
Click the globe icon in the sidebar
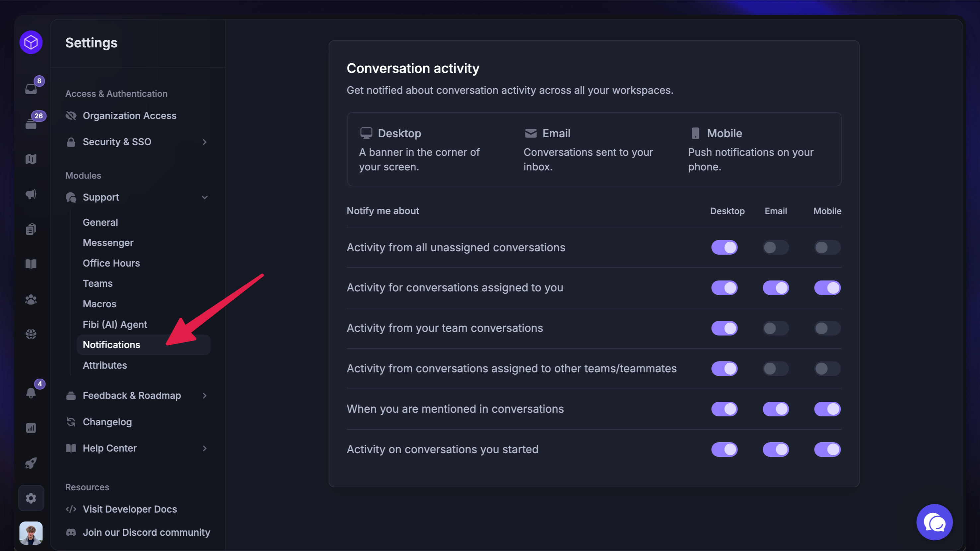pos(31,334)
